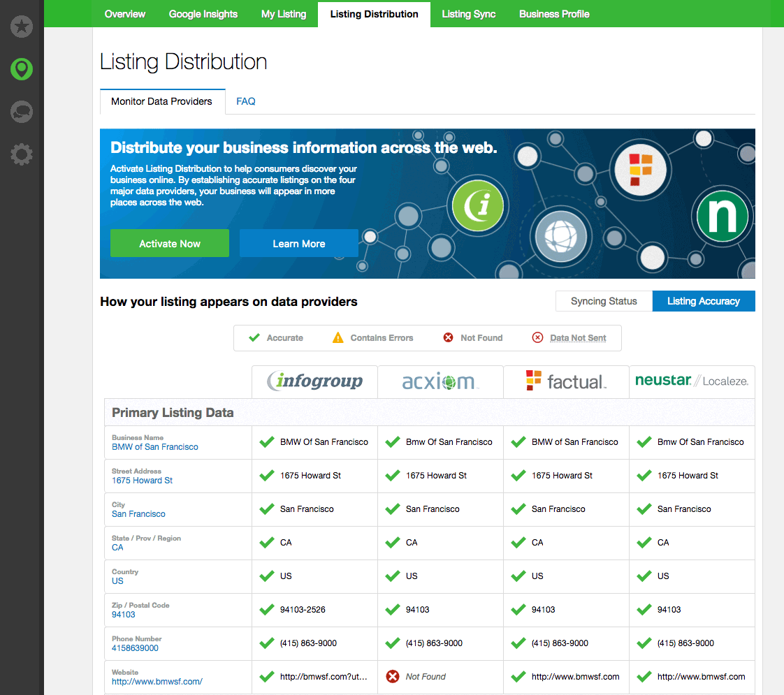784x695 pixels.
Task: Open the BMW of San Francisco business name link
Action: pyautogui.click(x=155, y=446)
